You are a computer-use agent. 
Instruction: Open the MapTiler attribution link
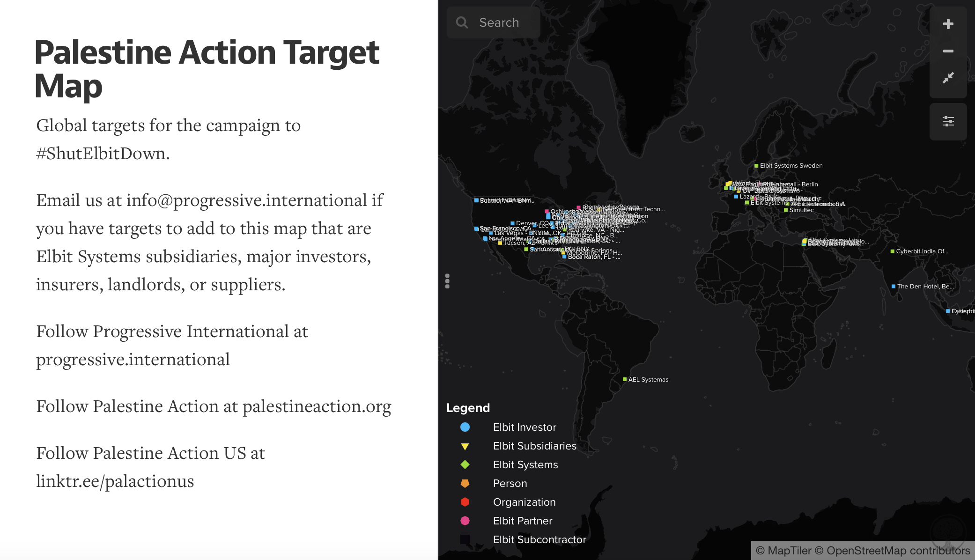pyautogui.click(x=784, y=551)
